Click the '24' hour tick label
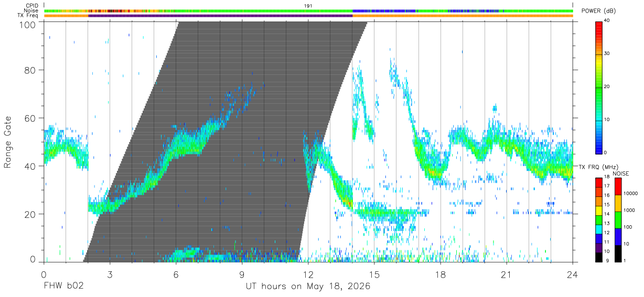This screenshot has height=297, width=644. pyautogui.click(x=572, y=274)
